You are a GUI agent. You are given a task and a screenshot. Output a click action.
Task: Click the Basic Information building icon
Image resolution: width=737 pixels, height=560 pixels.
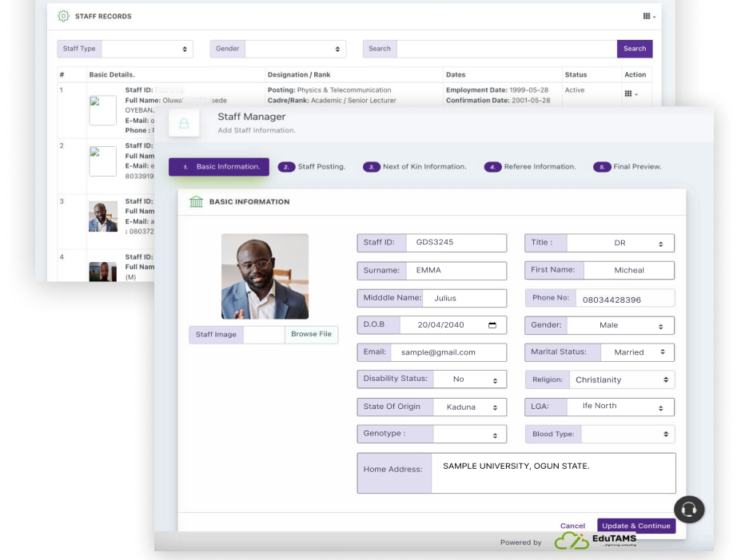[196, 202]
